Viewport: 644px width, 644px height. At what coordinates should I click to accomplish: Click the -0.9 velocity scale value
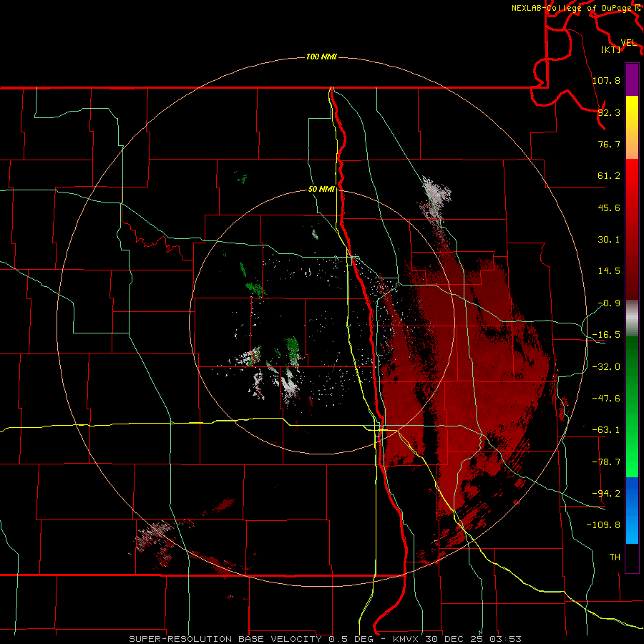coord(609,303)
